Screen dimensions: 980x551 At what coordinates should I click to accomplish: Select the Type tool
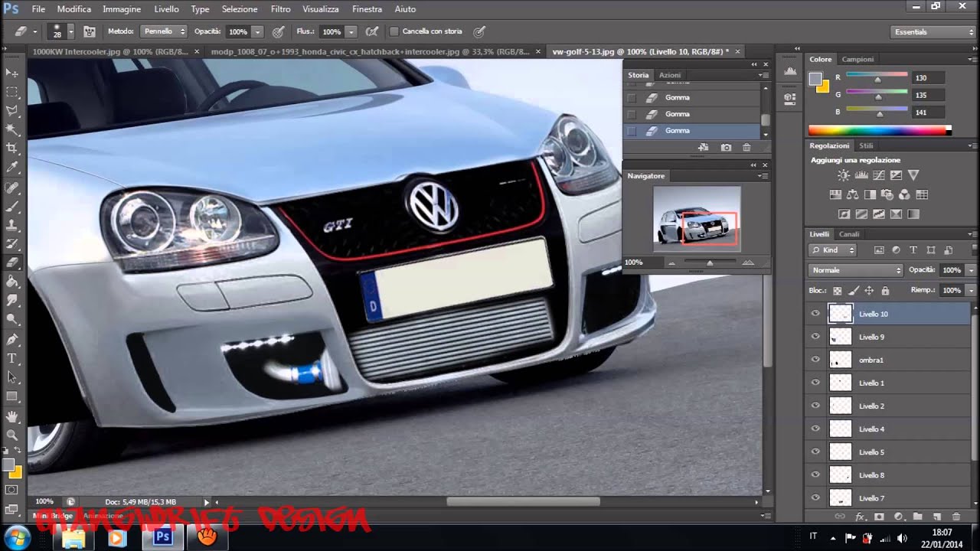12,358
